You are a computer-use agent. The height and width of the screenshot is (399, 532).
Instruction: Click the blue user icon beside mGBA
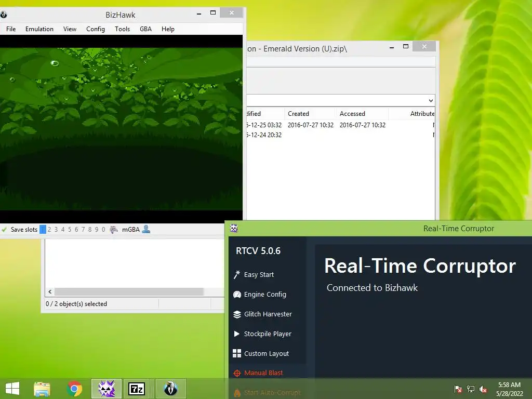(x=146, y=229)
